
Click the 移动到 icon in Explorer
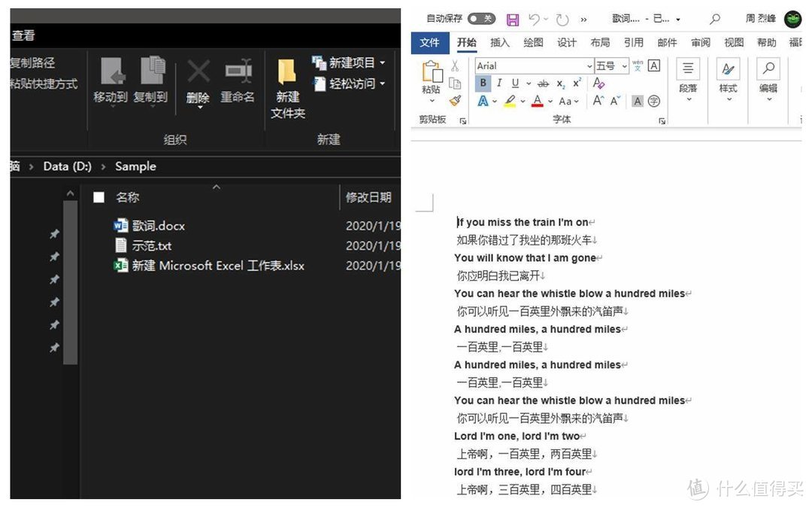click(x=112, y=71)
